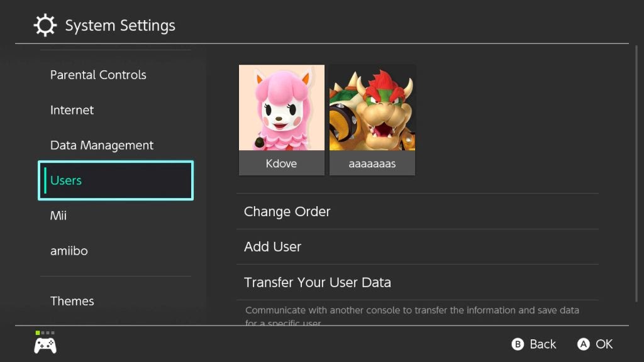Select the Bowser avatar image

[372, 107]
